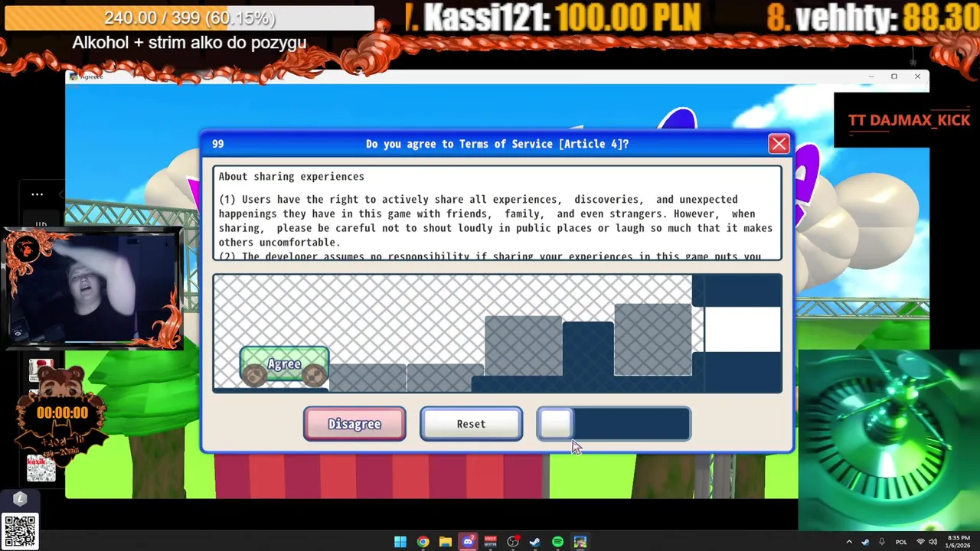The image size is (980, 551).
Task: Click the Steam icon in the system tray
Action: point(865,542)
